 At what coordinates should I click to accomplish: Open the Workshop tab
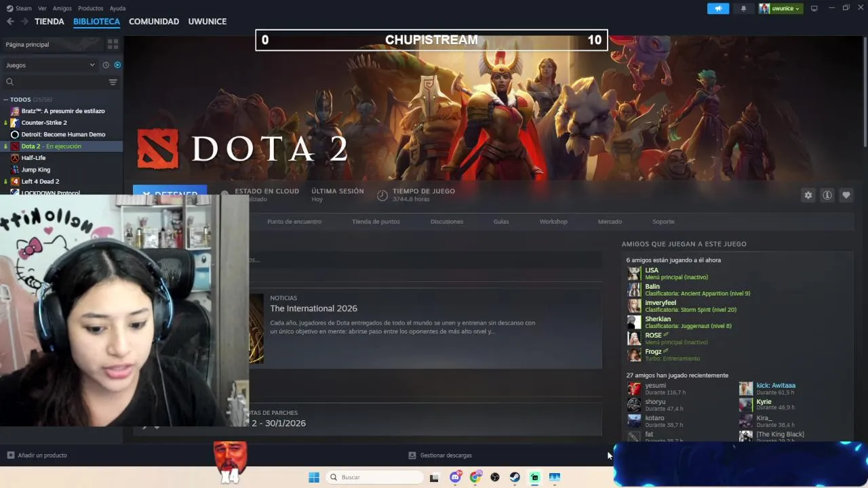click(x=553, y=222)
